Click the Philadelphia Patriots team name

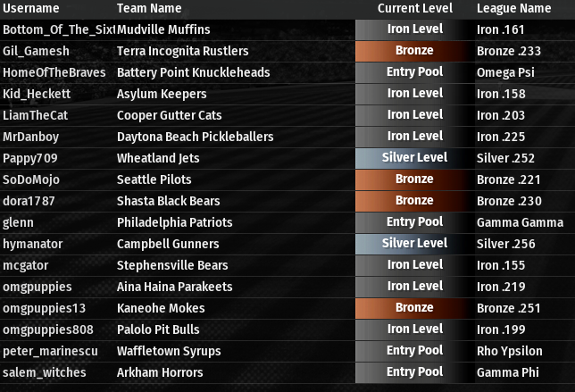(x=174, y=222)
